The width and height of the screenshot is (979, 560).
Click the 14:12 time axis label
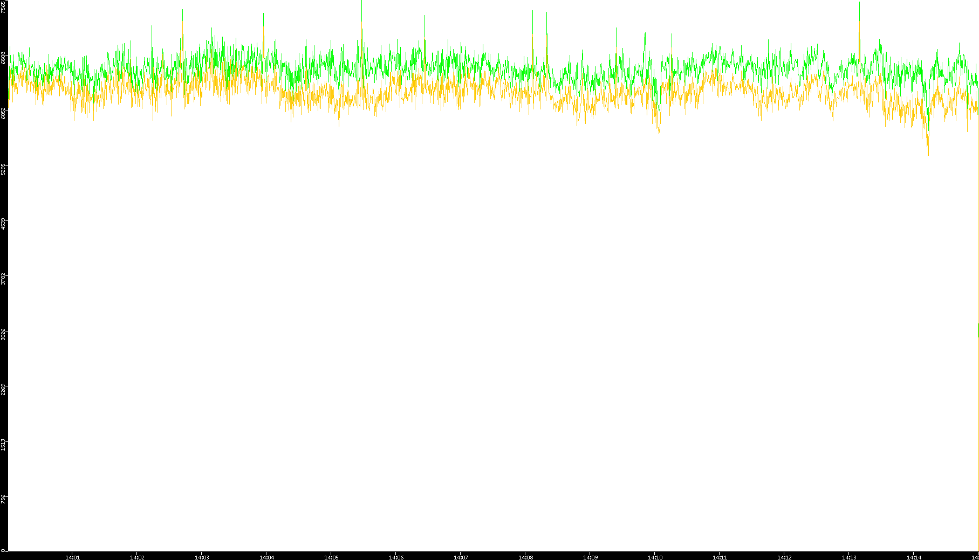pos(784,557)
